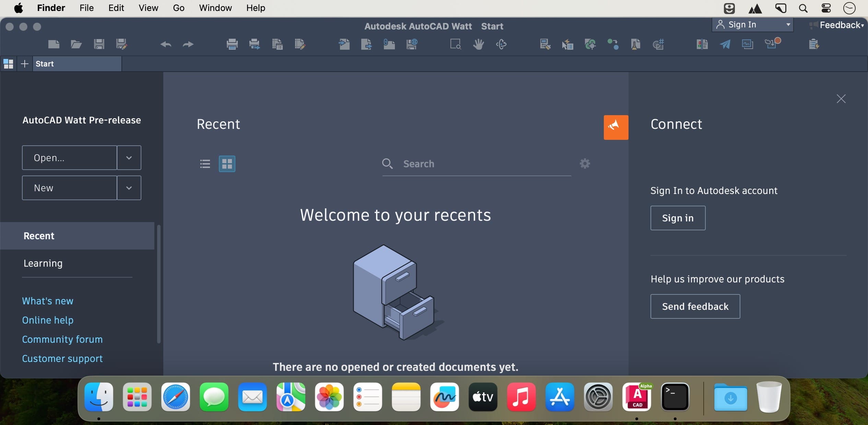Expand the New button dropdown arrow

point(129,188)
